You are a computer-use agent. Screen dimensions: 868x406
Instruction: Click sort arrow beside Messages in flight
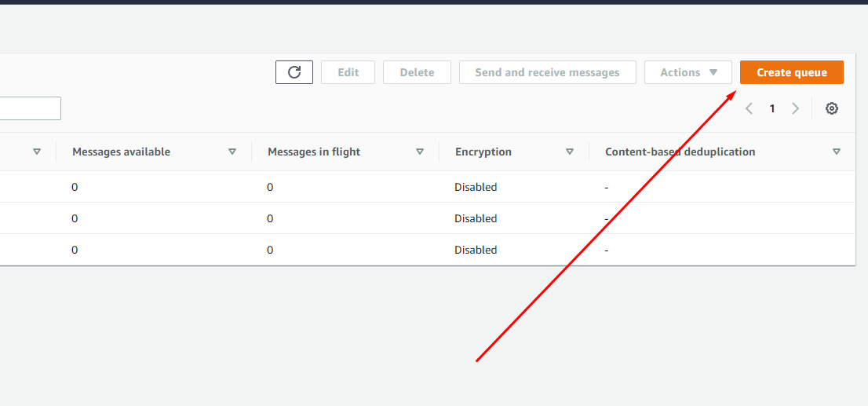tap(420, 152)
